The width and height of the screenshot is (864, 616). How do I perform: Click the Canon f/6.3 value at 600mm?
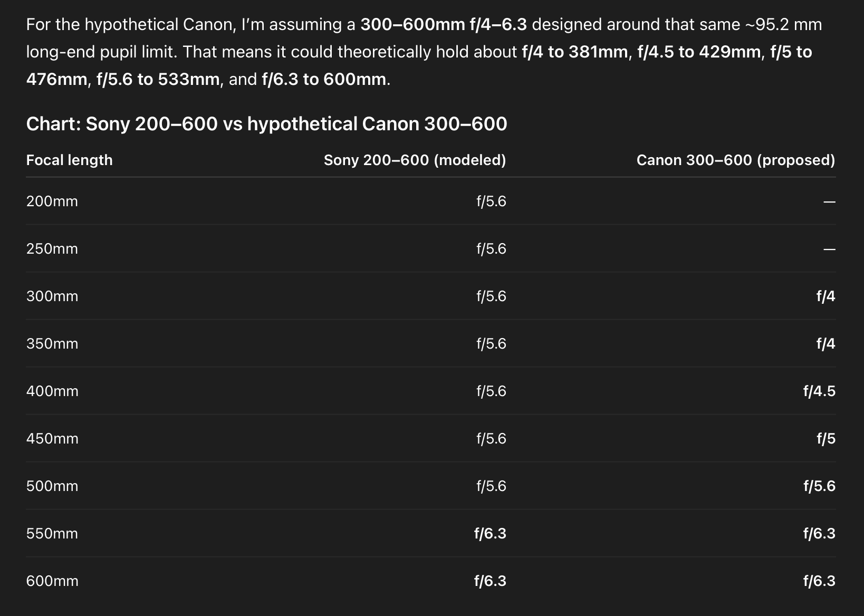[819, 581]
